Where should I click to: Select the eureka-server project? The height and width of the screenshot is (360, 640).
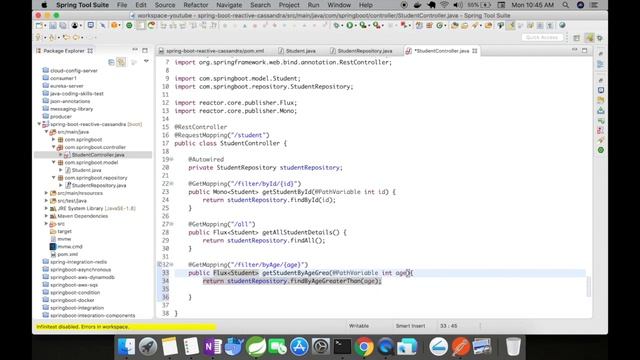pyautogui.click(x=67, y=86)
